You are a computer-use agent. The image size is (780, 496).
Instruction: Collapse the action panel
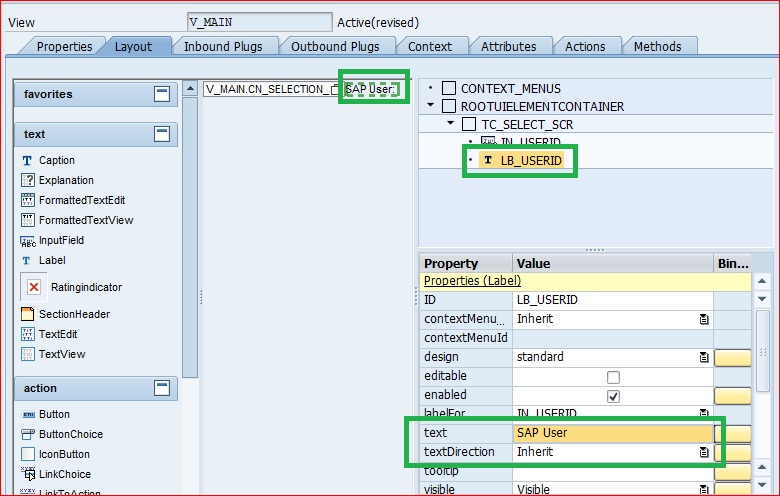tap(162, 388)
